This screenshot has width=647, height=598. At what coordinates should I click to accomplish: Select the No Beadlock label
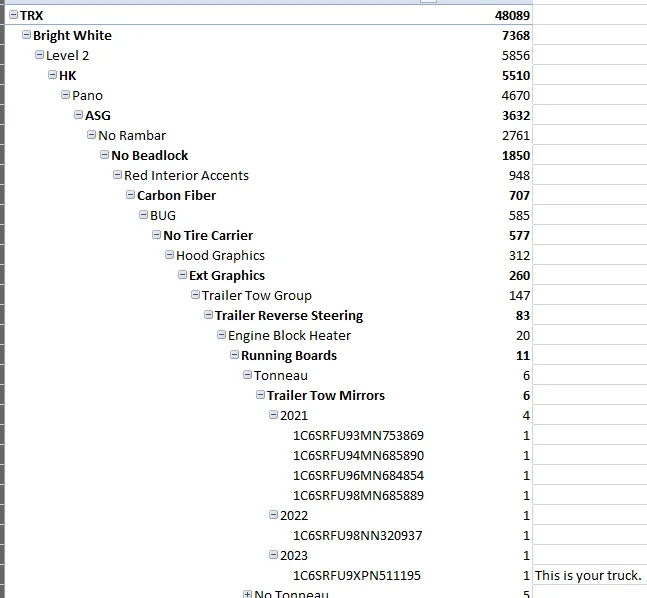coord(149,156)
